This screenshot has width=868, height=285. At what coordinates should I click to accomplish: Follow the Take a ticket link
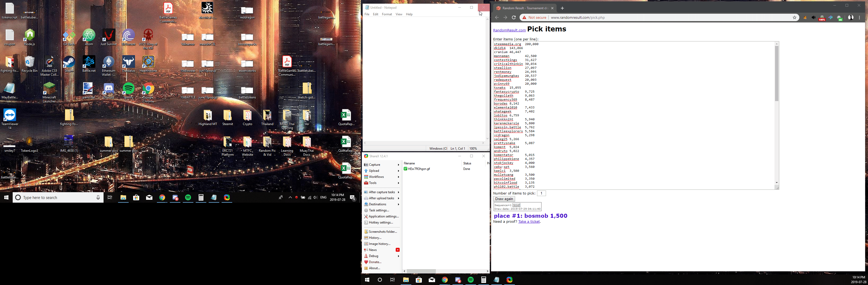coord(529,222)
